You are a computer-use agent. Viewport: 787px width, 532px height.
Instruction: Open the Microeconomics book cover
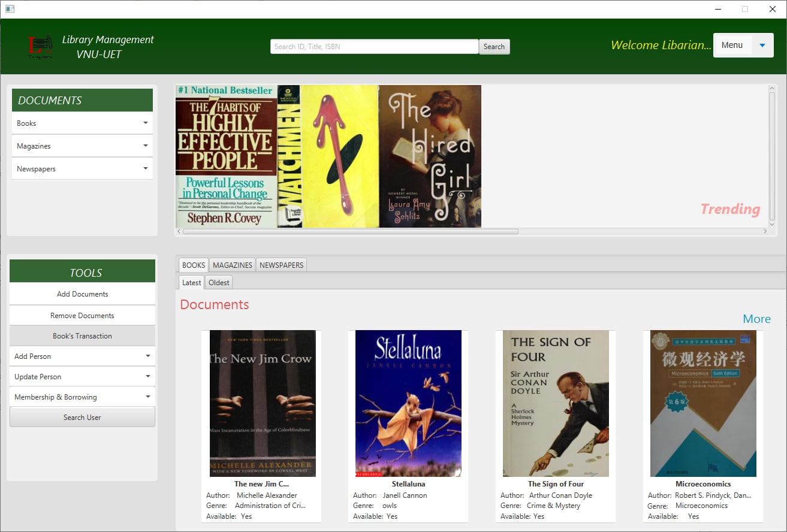(x=703, y=403)
